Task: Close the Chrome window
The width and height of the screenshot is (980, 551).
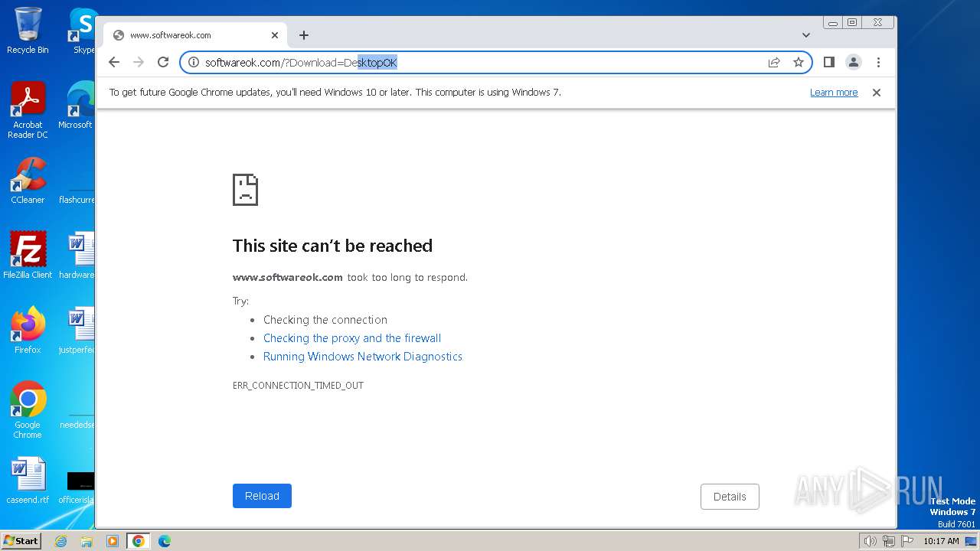Action: 878,23
